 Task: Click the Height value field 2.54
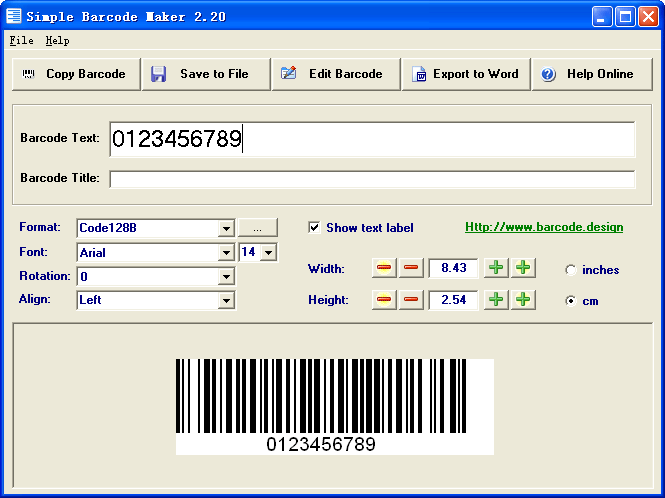coord(453,300)
